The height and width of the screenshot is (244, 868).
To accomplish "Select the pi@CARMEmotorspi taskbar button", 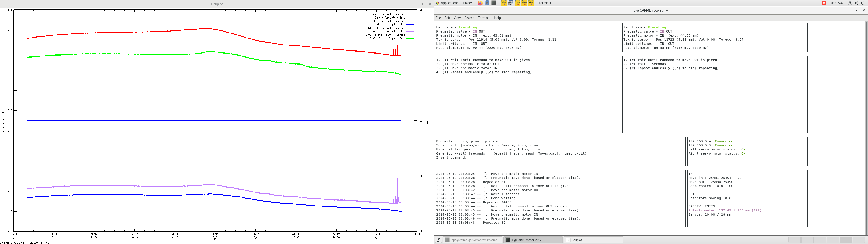I will click(x=533, y=240).
